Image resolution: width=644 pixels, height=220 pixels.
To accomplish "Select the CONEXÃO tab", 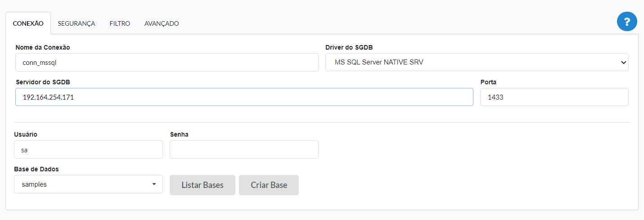I will click(x=28, y=23).
